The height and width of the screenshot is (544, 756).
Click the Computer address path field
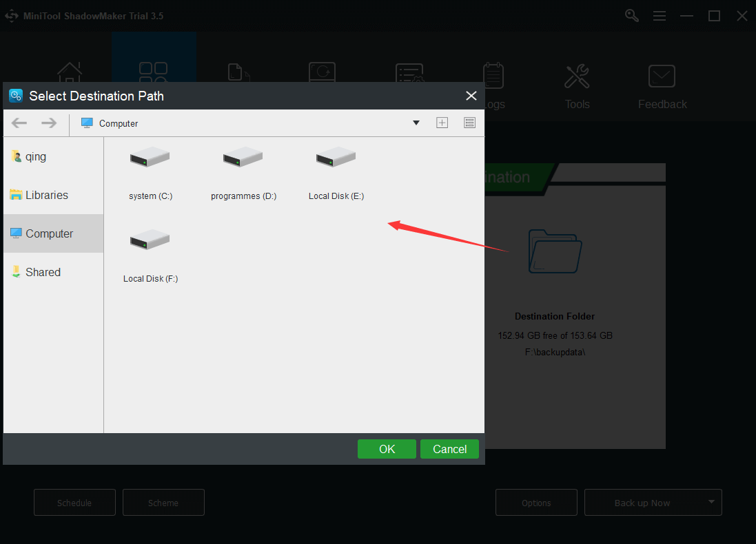[x=241, y=123]
